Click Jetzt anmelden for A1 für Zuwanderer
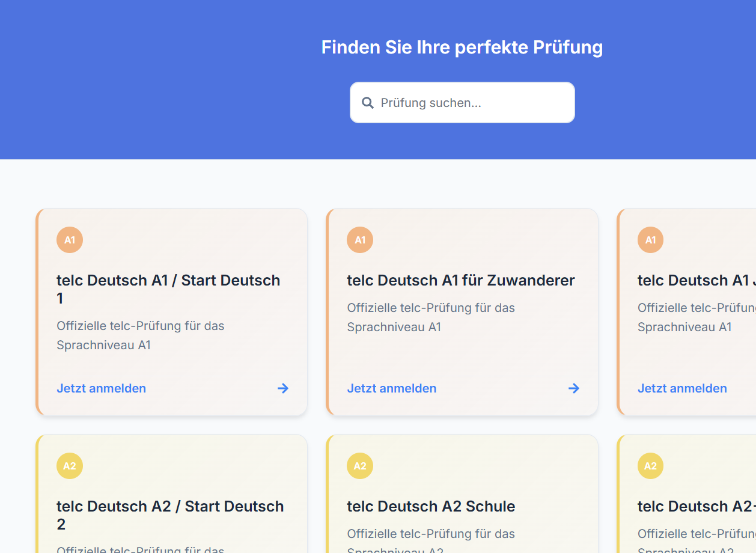756x553 pixels. [x=392, y=388]
